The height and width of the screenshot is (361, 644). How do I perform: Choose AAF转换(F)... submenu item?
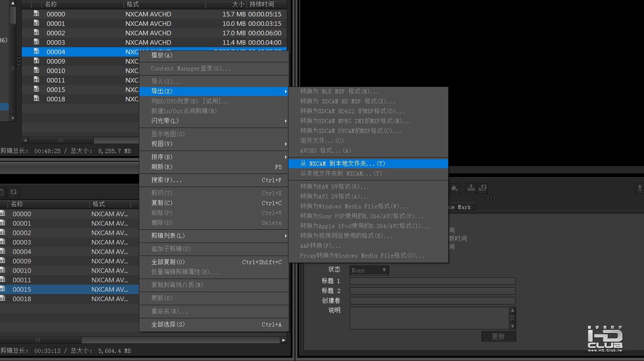pyautogui.click(x=368, y=246)
